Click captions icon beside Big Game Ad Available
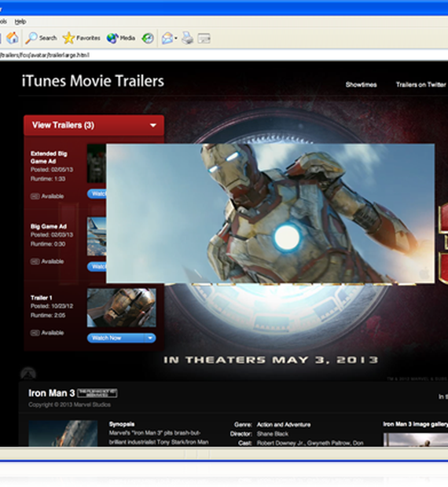This screenshot has width=448, height=487. pyautogui.click(x=35, y=262)
